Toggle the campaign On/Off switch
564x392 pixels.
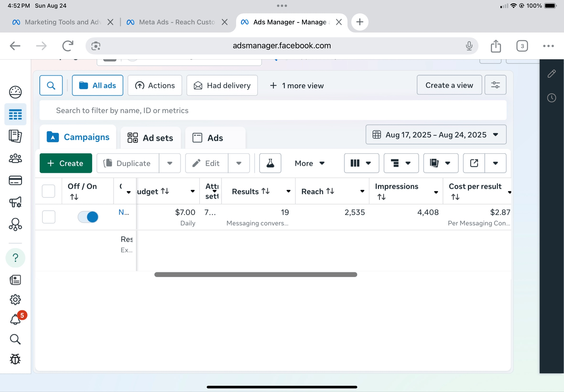pyautogui.click(x=88, y=217)
